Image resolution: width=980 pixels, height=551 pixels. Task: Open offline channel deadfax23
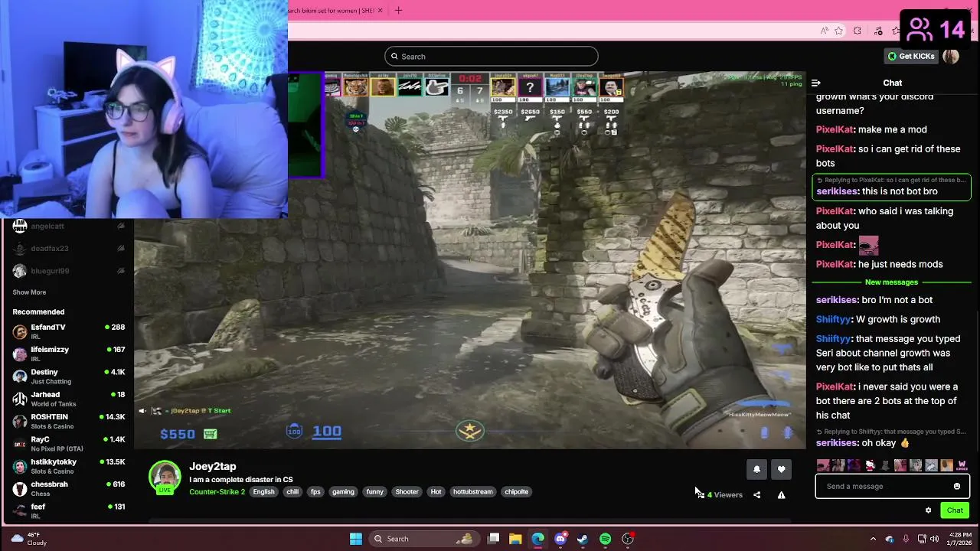[x=69, y=248]
